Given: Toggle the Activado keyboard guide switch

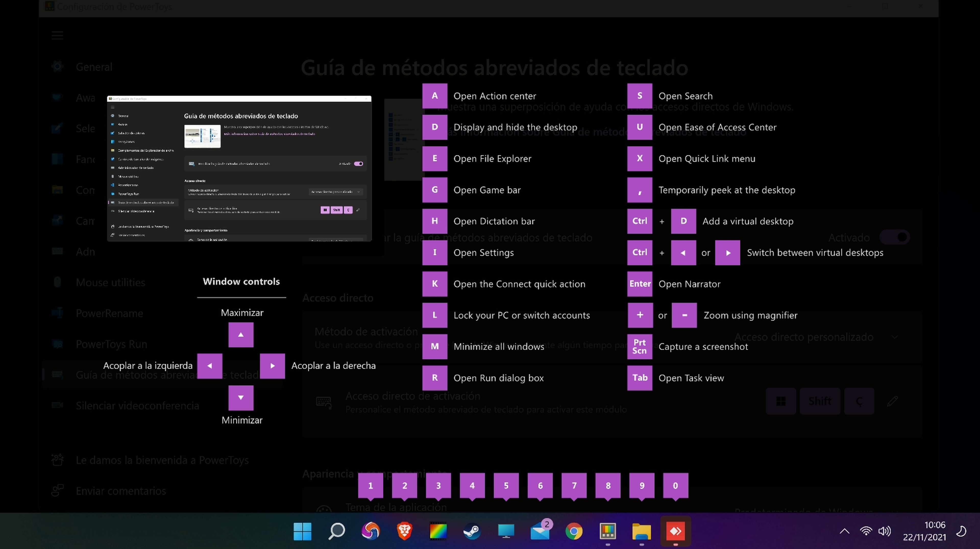Looking at the screenshot, I should click(x=895, y=238).
